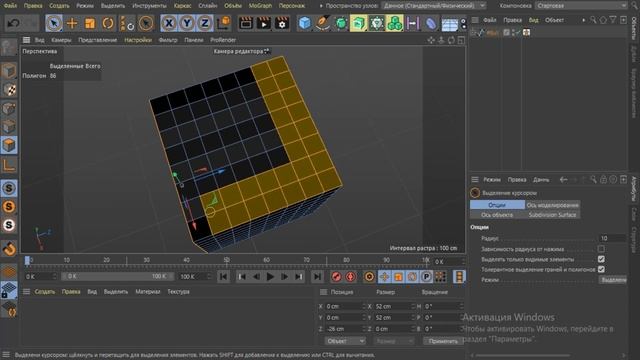
Task: Open the Объект coordinate mode dropdown
Action: pyautogui.click(x=345, y=341)
